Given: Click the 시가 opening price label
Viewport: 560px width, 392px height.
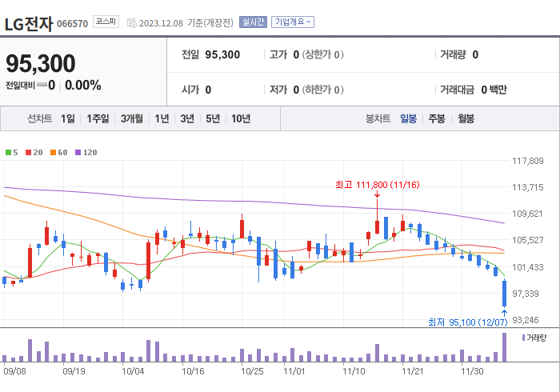Looking at the screenshot, I should coord(190,90).
